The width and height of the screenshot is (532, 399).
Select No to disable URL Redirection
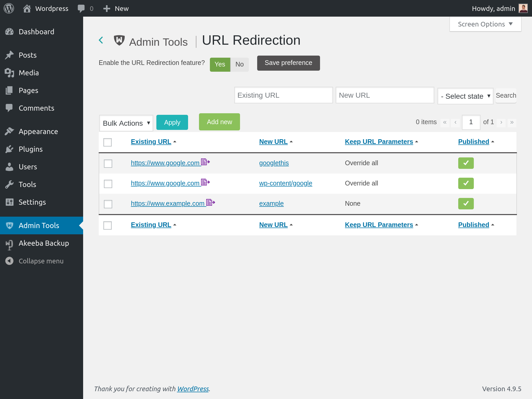coord(240,64)
